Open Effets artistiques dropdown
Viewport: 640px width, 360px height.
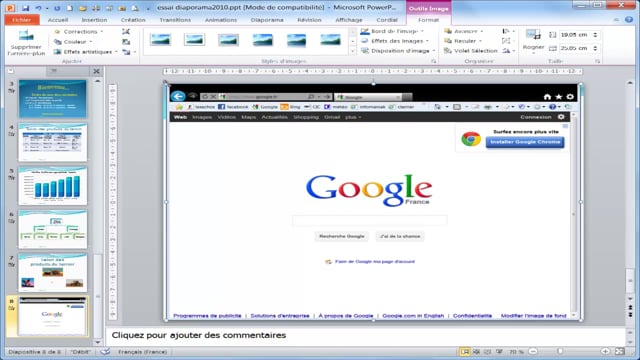tap(86, 52)
